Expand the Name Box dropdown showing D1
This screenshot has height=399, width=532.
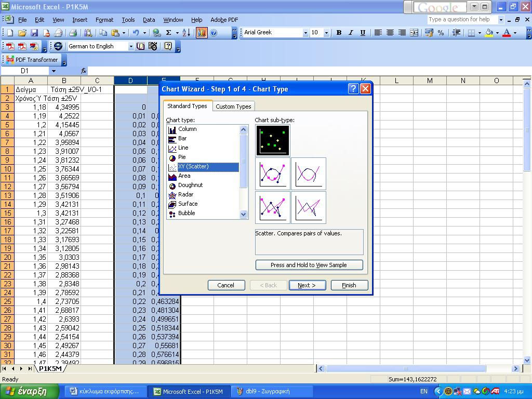pos(54,71)
